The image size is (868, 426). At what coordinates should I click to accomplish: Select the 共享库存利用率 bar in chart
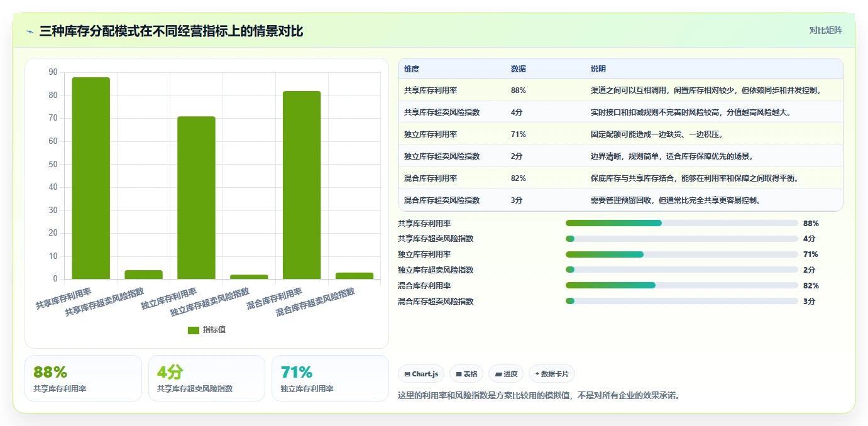coord(91,178)
